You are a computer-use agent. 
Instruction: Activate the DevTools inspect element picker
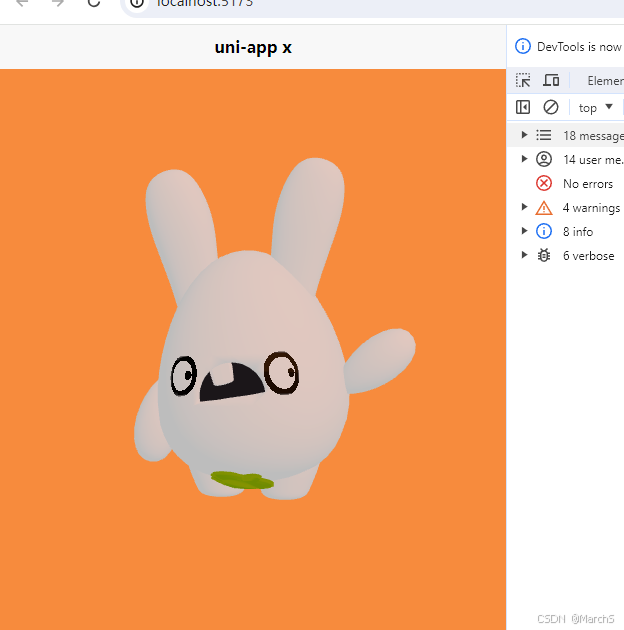(523, 80)
